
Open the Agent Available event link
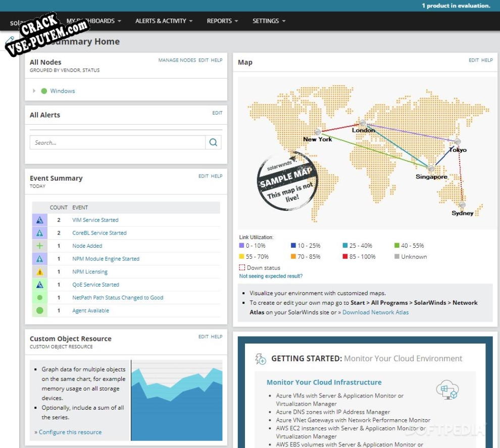(x=90, y=310)
